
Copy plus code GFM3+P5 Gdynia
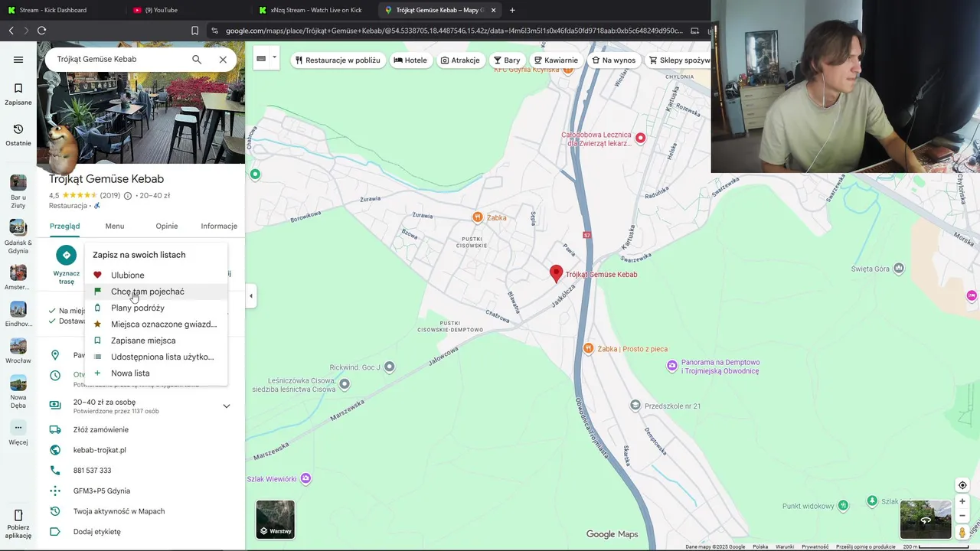[102, 491]
